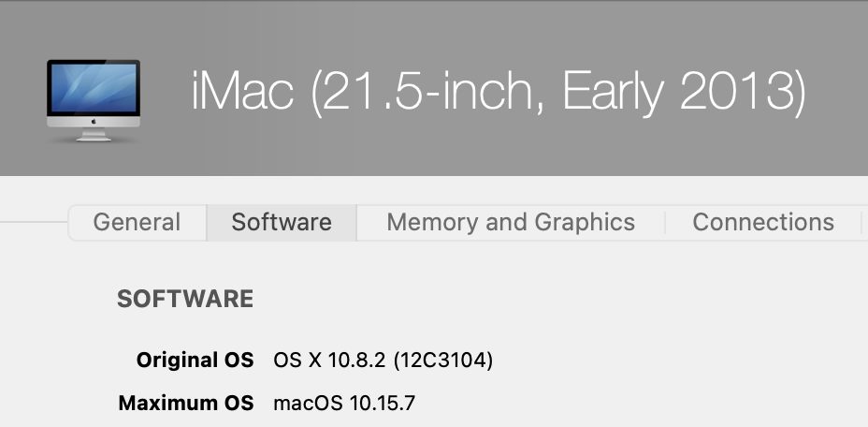Click the OS X 10.8.2 version text
This screenshot has height=427, width=868.
click(x=328, y=360)
